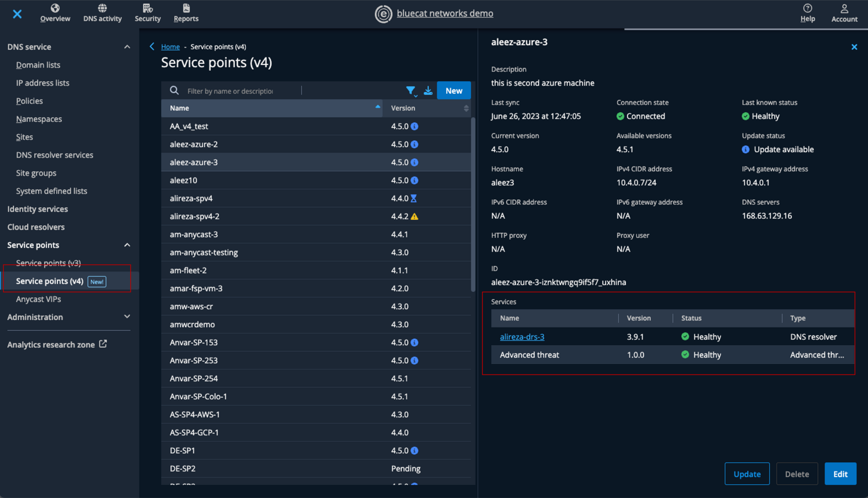Collapse the Service points section
868x498 pixels.
(127, 245)
